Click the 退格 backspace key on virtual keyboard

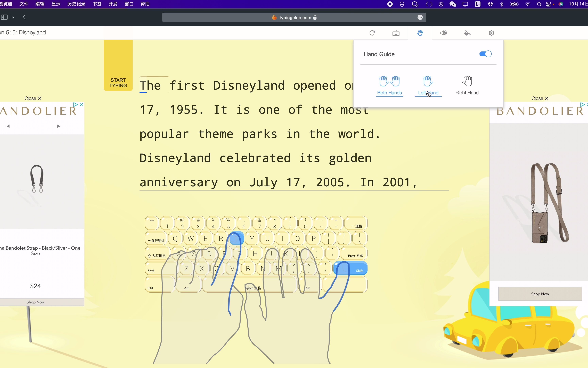(356, 223)
